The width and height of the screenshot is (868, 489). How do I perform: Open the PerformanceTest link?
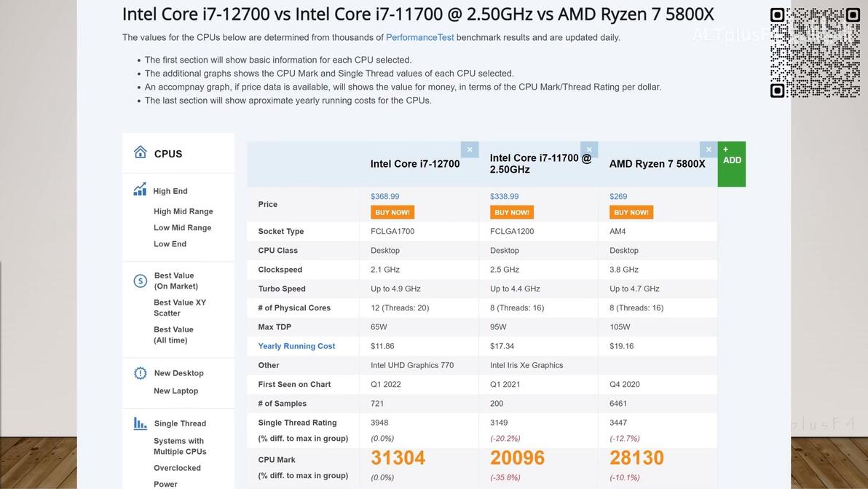tap(419, 37)
